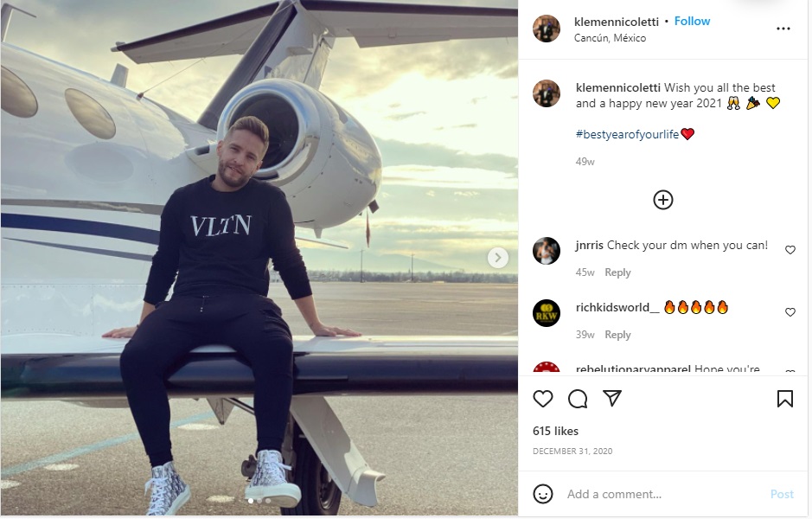Follow klemennicoletti
This screenshot has height=519, width=812.
coord(692,21)
